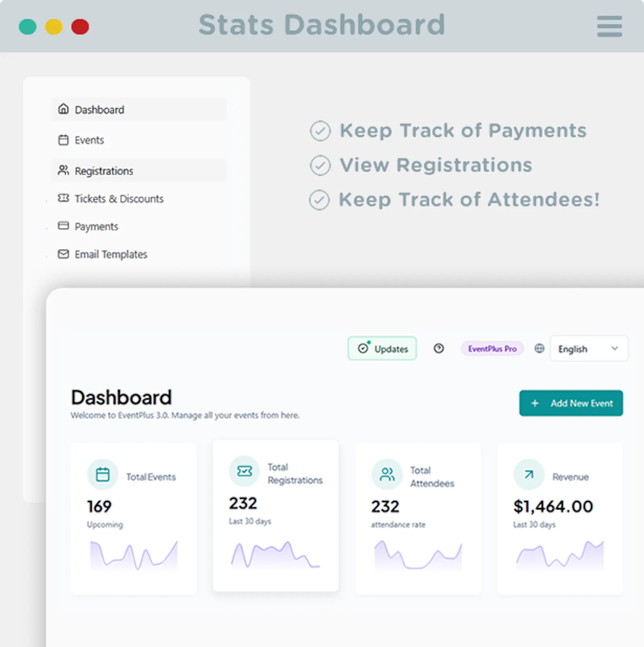Click the red window dot
Viewport: 644px width, 647px height.
click(80, 27)
